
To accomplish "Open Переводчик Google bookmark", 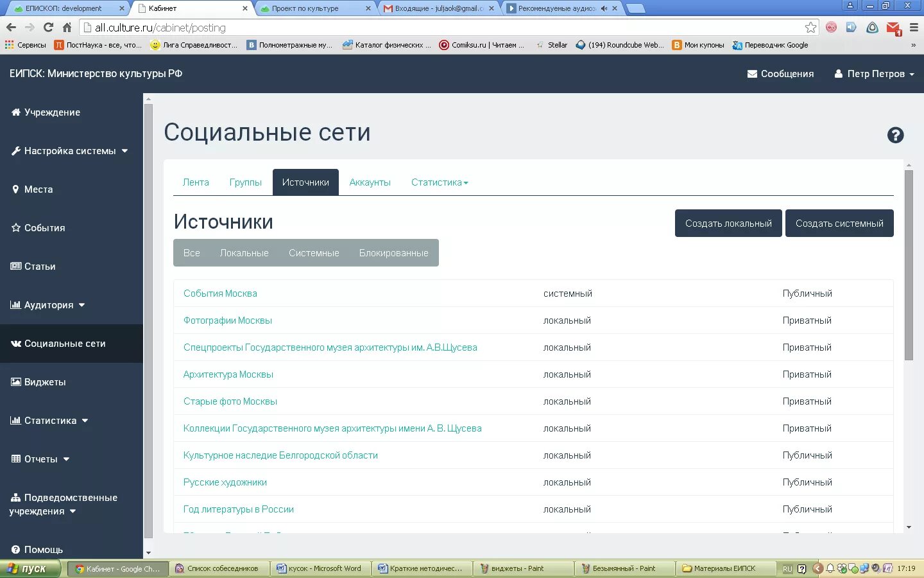I will click(770, 45).
